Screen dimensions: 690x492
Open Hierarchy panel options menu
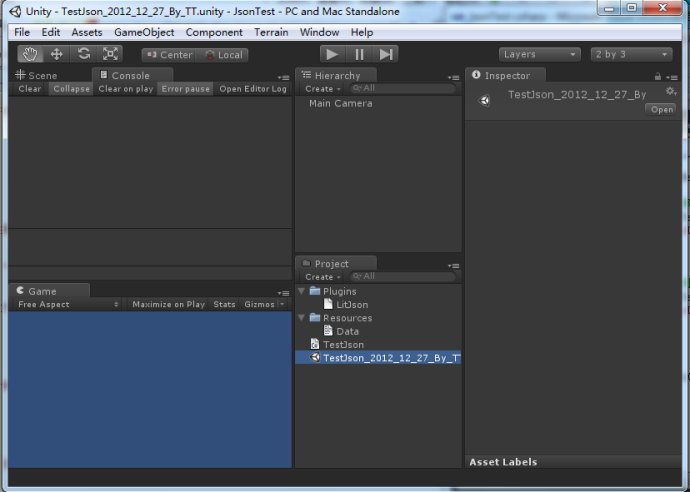click(454, 78)
